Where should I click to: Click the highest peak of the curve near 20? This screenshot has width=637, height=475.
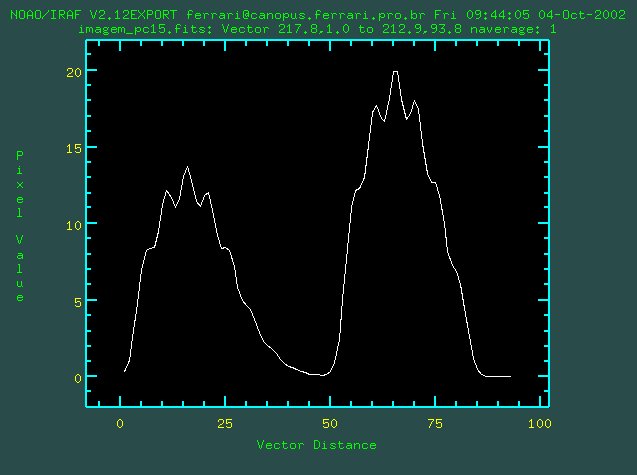(x=395, y=72)
